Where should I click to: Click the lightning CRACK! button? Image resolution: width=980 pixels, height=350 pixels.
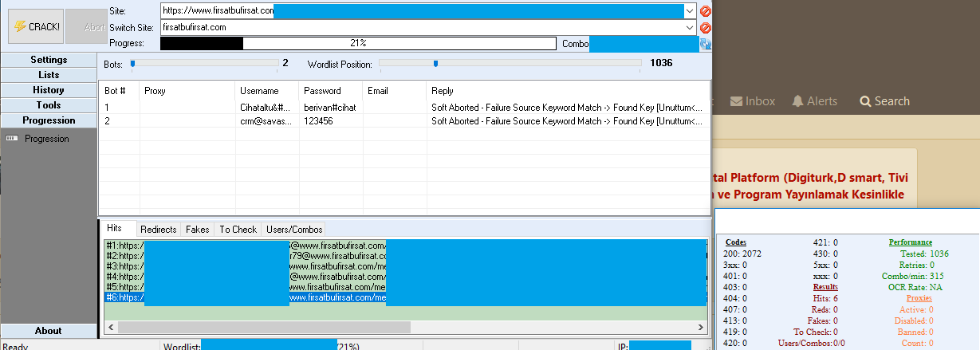click(36, 26)
